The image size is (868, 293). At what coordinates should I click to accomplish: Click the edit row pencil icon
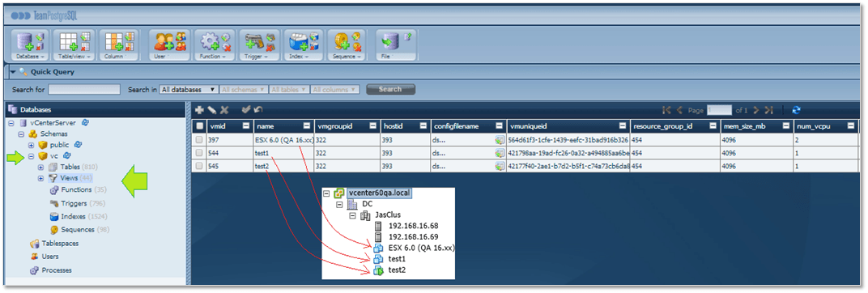(212, 110)
